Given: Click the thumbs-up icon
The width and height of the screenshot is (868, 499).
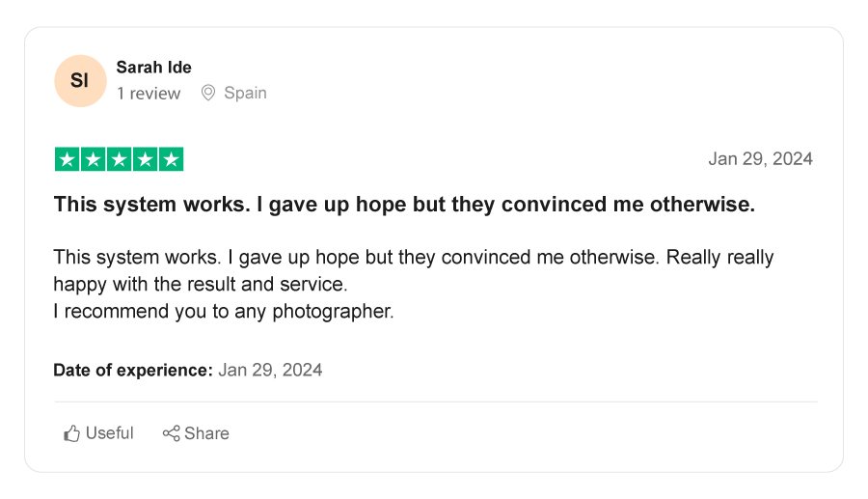Looking at the screenshot, I should point(71,433).
